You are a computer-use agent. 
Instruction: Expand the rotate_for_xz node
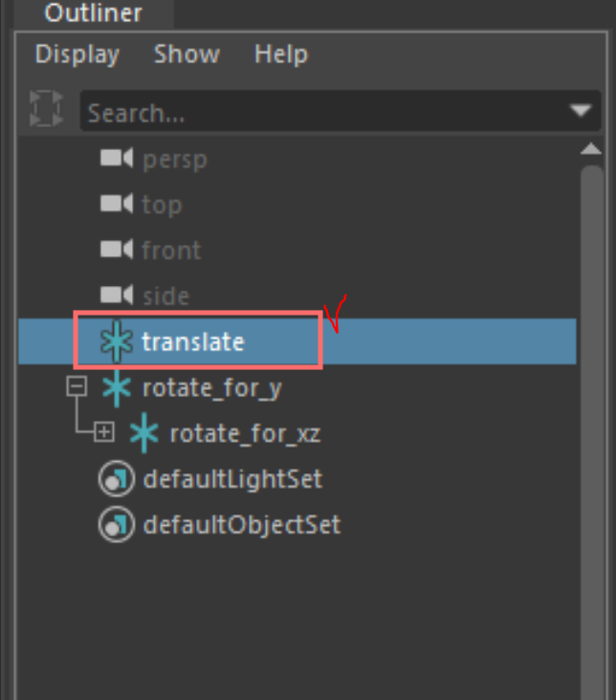[x=104, y=432]
